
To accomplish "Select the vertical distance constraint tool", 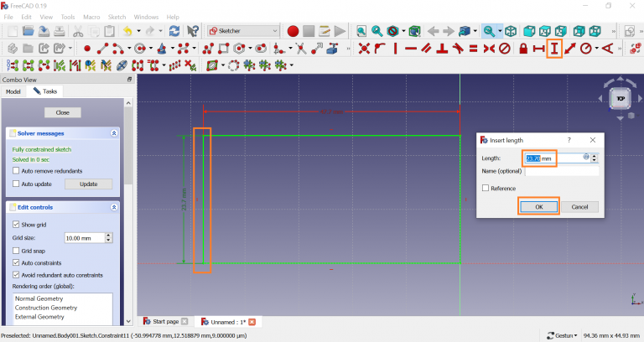I will [x=553, y=49].
